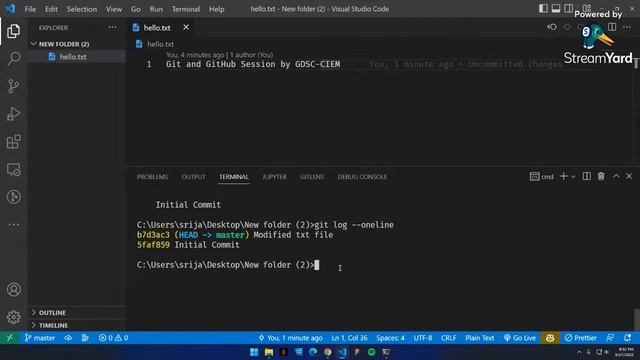Open Windows Start button on taskbar
Image resolution: width=640 pixels, height=360 pixels.
254,352
